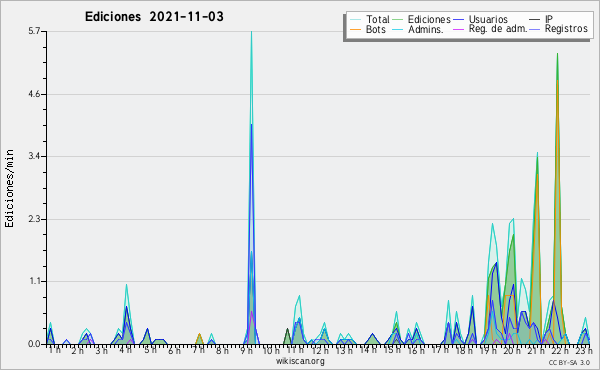Click the CC BY-SA 3.0 license text
600x370 pixels.
(x=569, y=363)
